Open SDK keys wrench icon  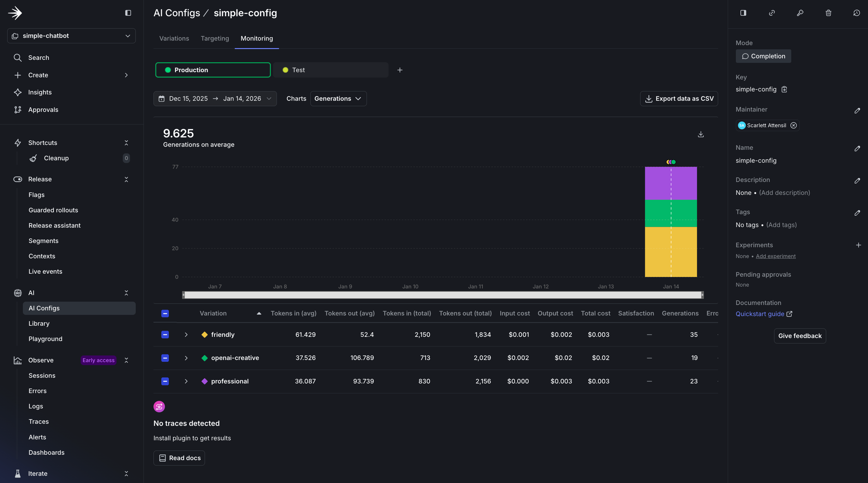click(800, 13)
